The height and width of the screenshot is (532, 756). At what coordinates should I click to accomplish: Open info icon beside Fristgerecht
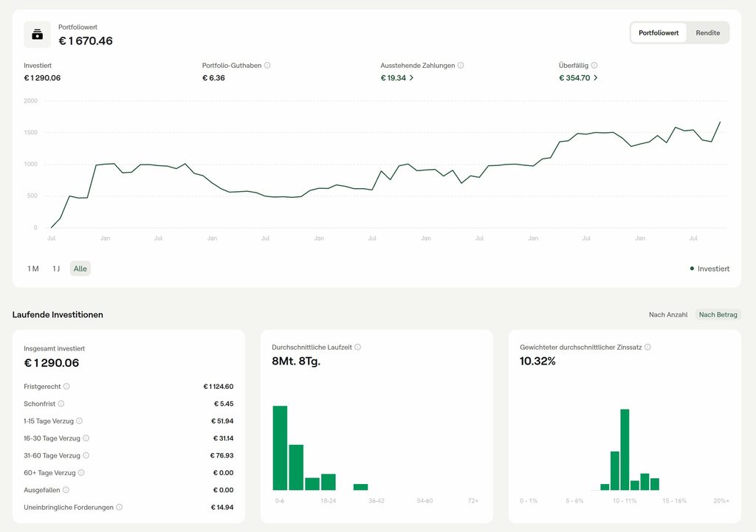click(66, 387)
